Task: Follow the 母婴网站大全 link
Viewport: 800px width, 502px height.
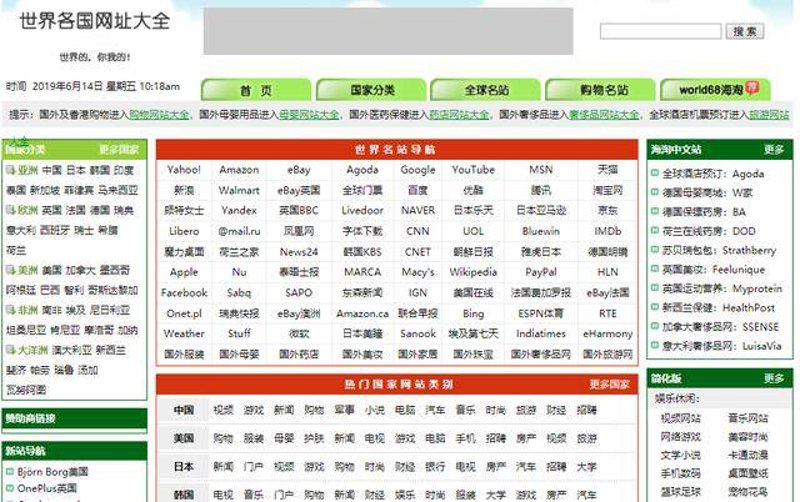Action: coord(309,115)
